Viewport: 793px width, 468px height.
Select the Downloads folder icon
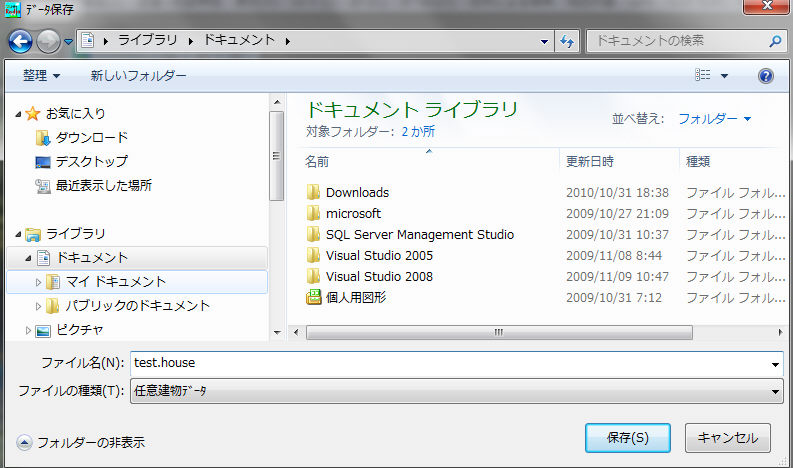tap(314, 192)
